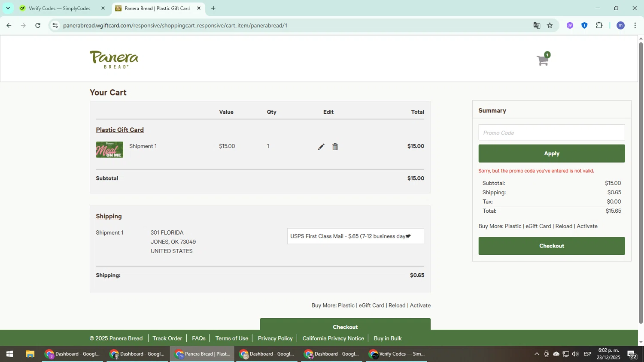Image resolution: width=644 pixels, height=362 pixels.
Task: Open the Windows Start menu
Action: point(9,354)
